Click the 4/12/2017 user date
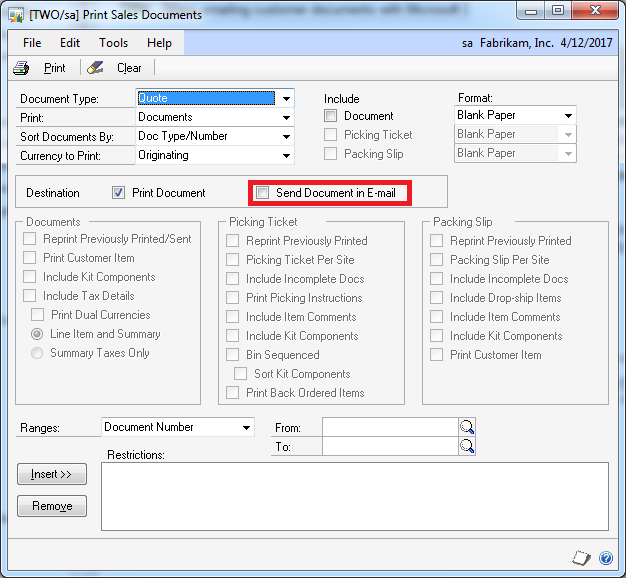Screen dimensions: 626x578 coord(586,43)
